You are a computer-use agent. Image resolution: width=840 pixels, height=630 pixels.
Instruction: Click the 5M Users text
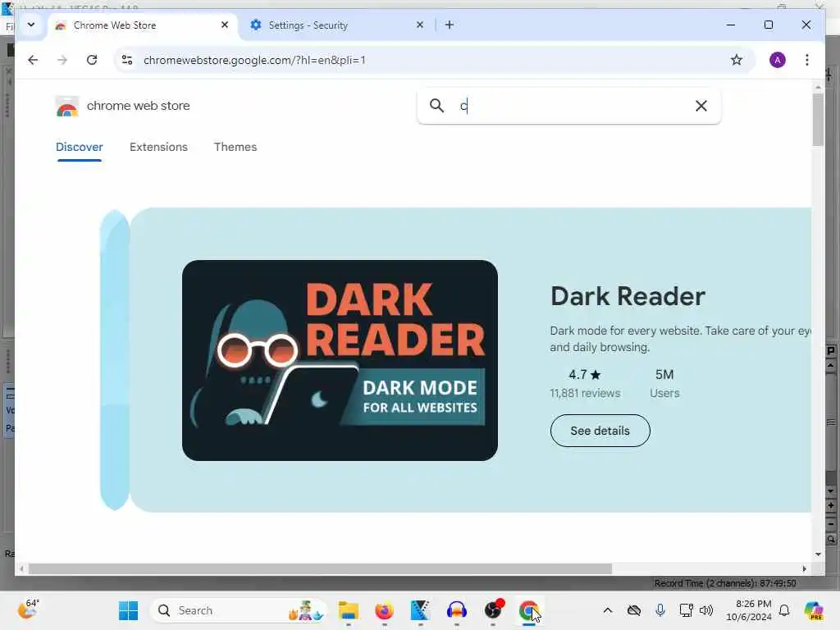(664, 384)
